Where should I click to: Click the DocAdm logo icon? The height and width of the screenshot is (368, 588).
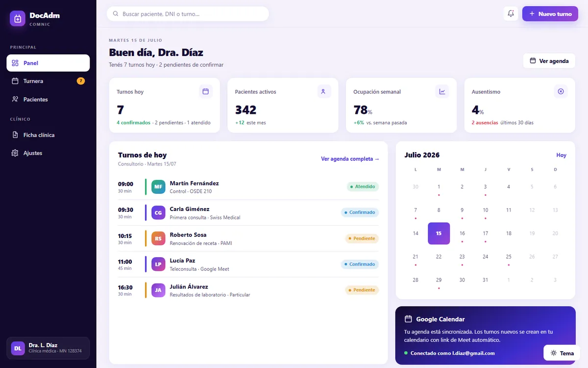(x=18, y=19)
